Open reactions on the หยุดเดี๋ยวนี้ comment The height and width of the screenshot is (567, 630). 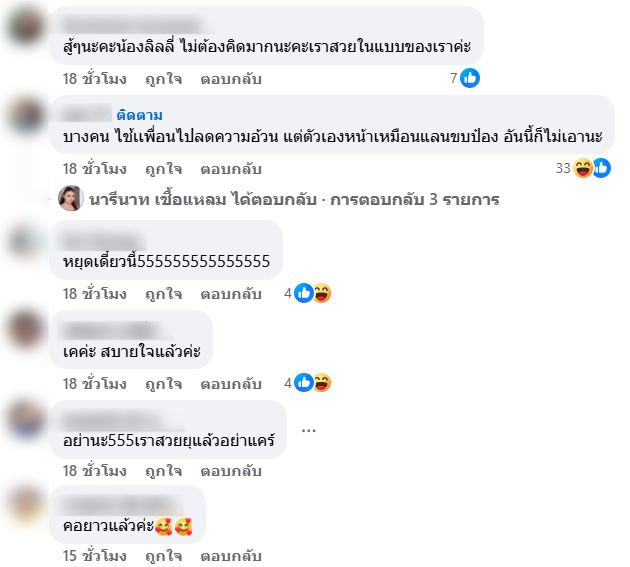(x=308, y=293)
